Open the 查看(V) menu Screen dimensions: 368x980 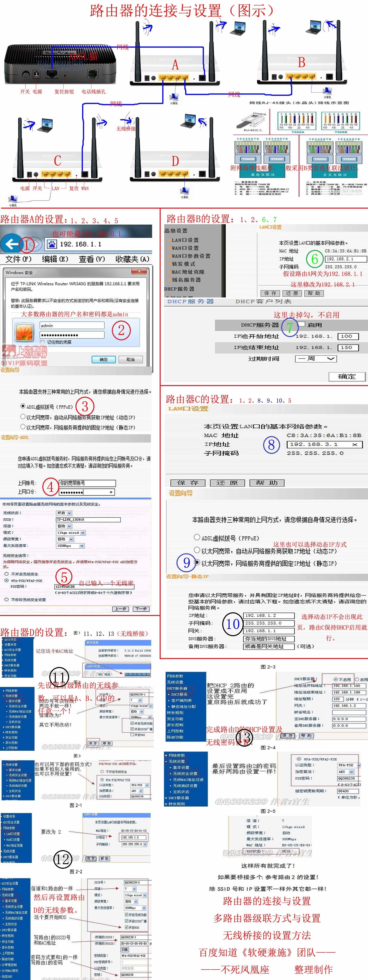pyautogui.click(x=91, y=259)
